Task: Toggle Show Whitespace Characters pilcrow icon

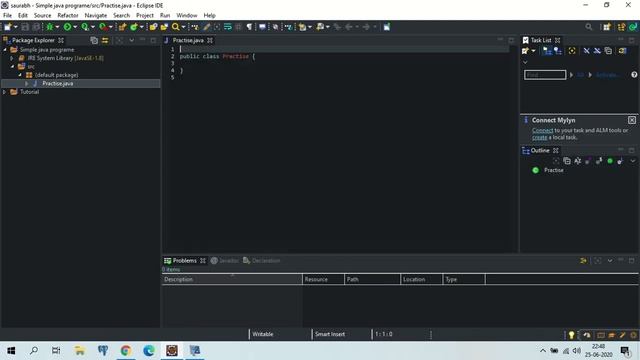Action: pyautogui.click(x=249, y=27)
